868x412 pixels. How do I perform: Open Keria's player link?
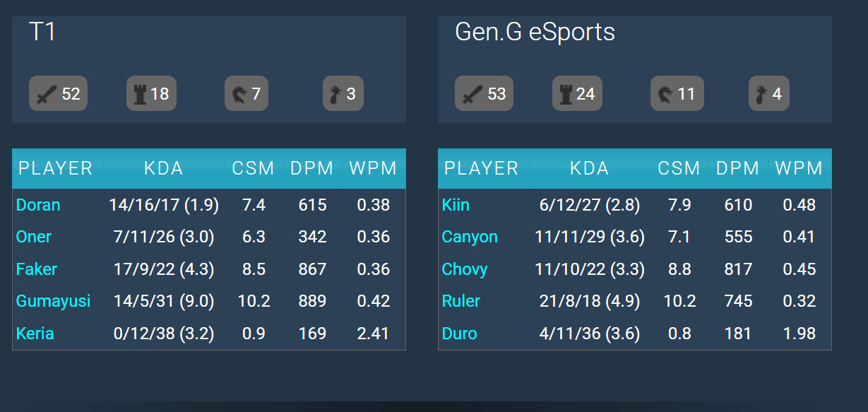tap(35, 333)
